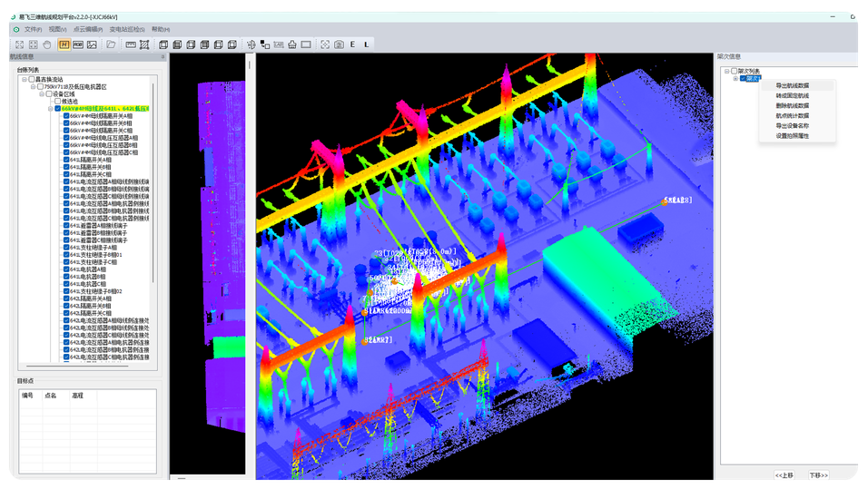Toggle the 架次列表 checkbox
The image size is (868, 489).
tap(734, 71)
